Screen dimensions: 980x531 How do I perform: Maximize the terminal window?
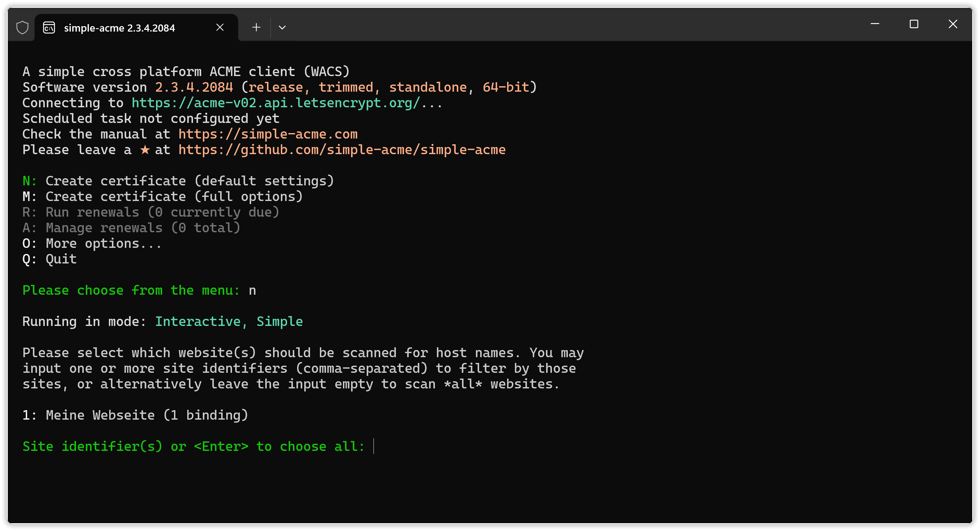tap(914, 24)
